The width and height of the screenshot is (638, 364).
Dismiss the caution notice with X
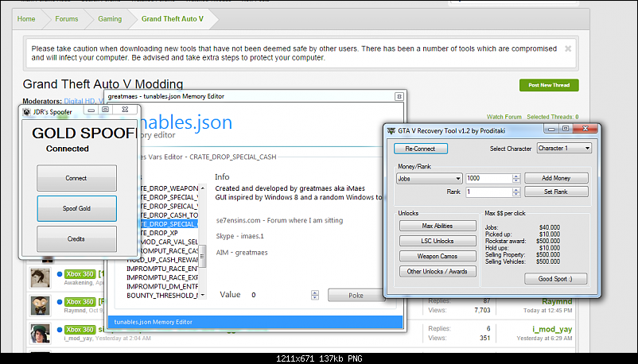pyautogui.click(x=568, y=48)
